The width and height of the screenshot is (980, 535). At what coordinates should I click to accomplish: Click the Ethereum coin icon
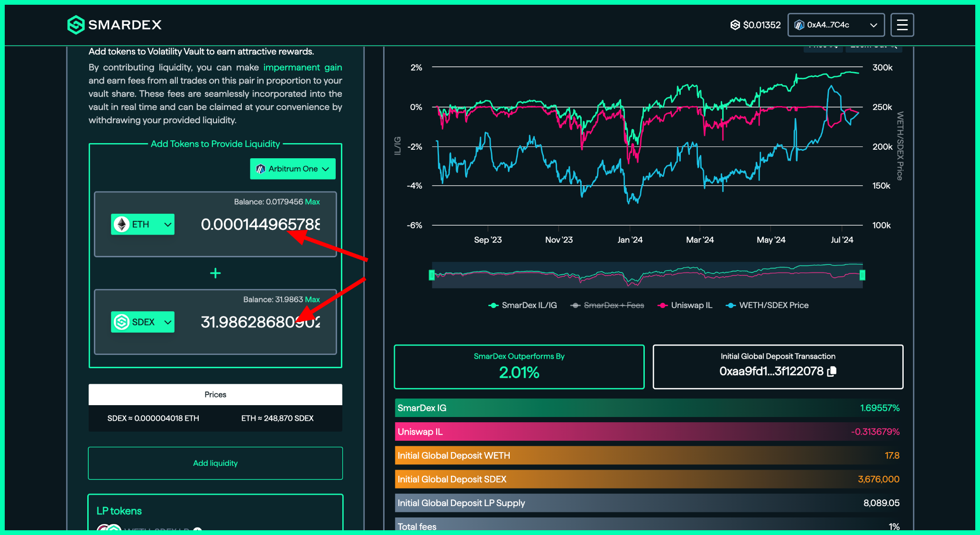[x=122, y=224]
